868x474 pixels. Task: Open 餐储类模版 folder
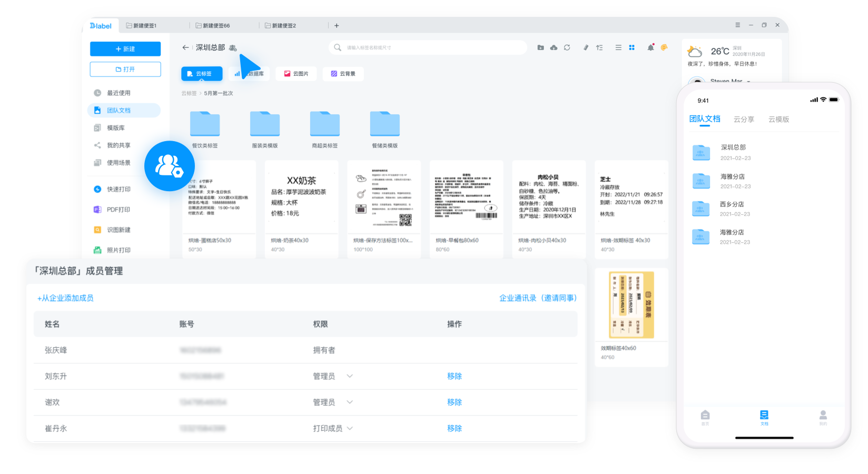pyautogui.click(x=385, y=130)
